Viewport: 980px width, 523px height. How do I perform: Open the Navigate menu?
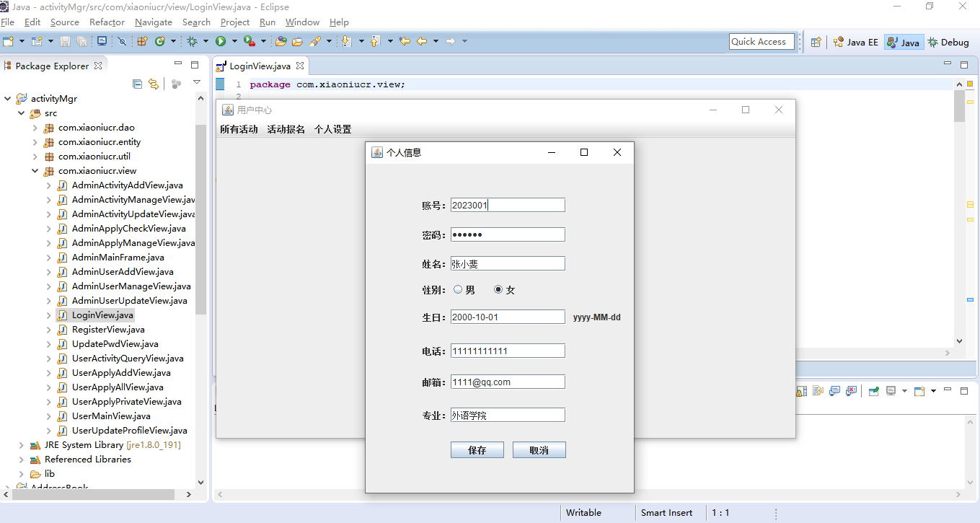point(154,22)
